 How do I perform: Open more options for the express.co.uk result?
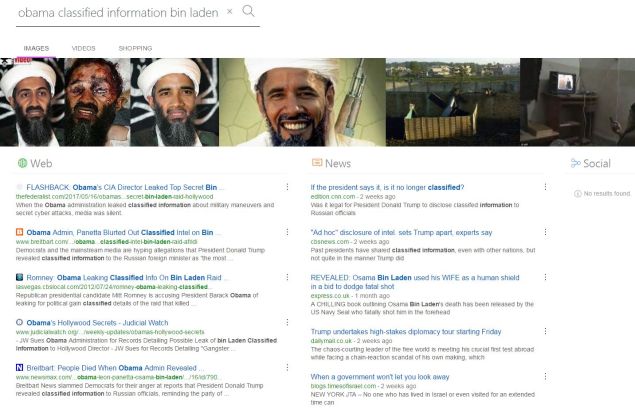point(546,277)
